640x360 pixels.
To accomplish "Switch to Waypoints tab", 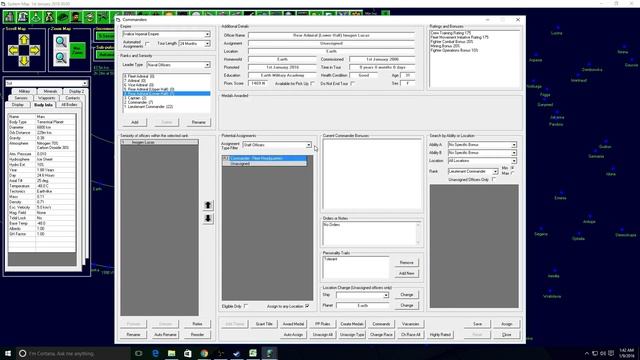I will tap(47, 98).
